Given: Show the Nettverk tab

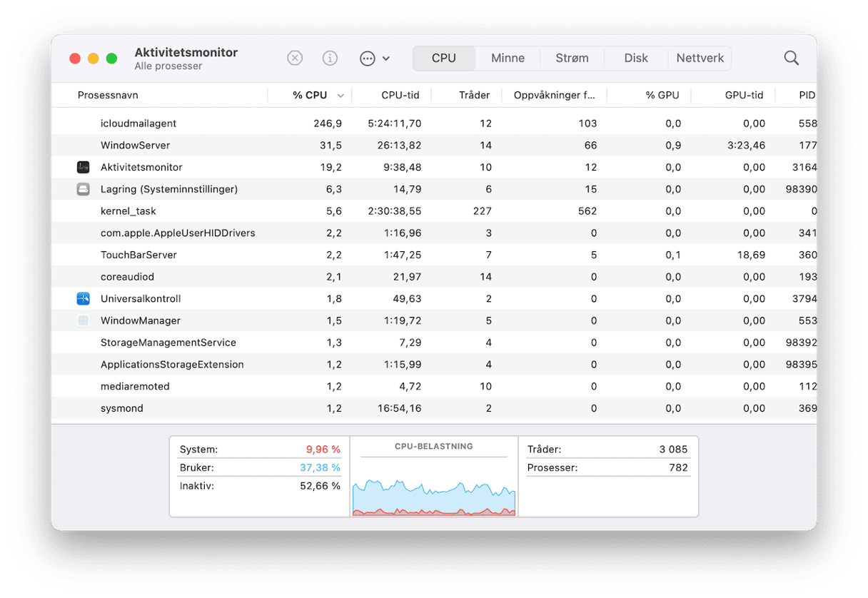Looking at the screenshot, I should point(700,59).
